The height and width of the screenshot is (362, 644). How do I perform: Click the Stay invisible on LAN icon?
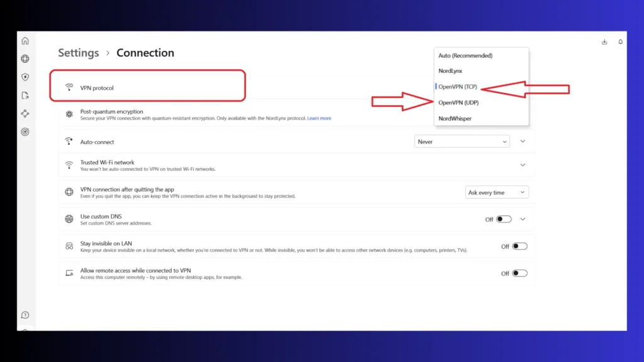pos(69,246)
